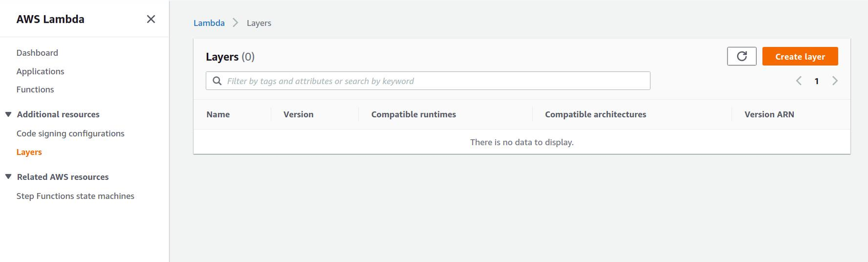Go to next page arrow
Screen dimensions: 868x262
point(835,81)
